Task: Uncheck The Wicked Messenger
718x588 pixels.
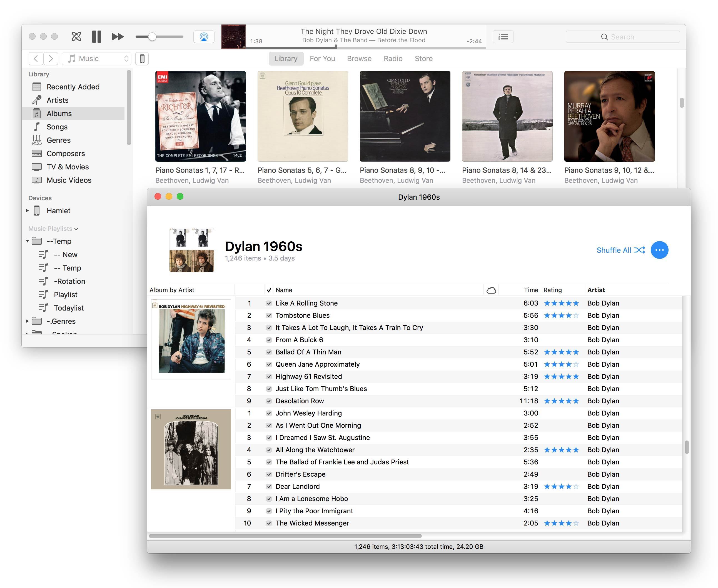Action: tap(269, 523)
